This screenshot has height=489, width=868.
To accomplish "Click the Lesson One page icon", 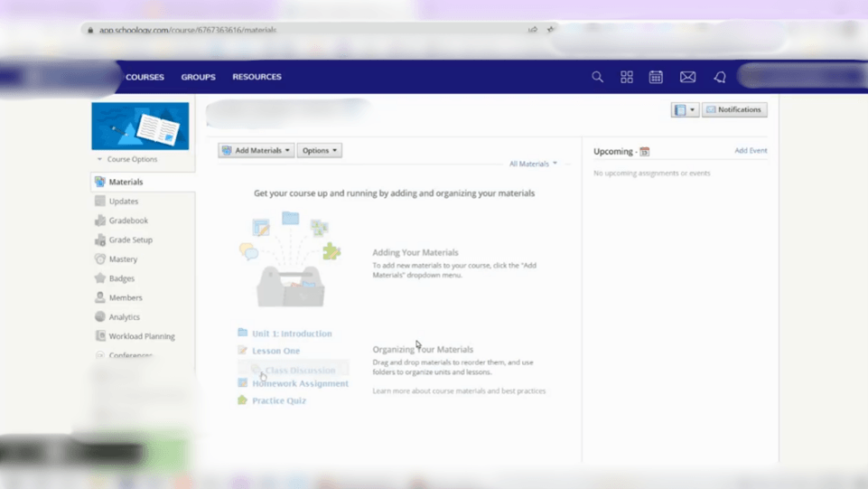I will coord(242,350).
